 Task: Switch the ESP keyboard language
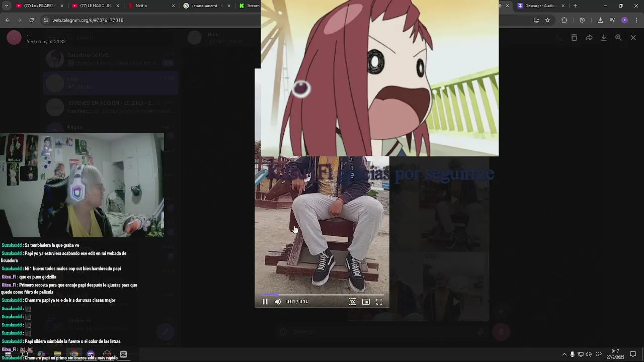[x=599, y=354]
